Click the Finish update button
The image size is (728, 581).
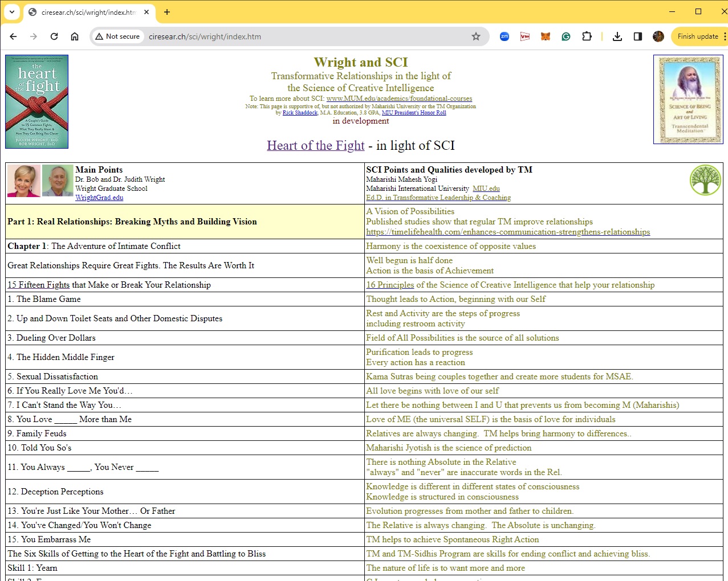click(x=697, y=36)
